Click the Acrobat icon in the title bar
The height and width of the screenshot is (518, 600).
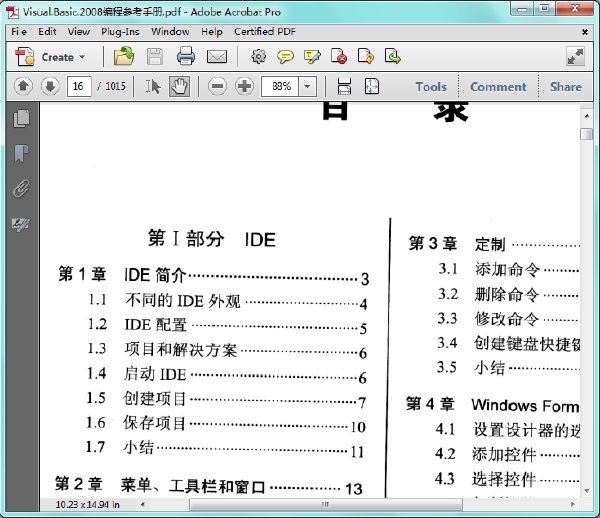[12, 12]
